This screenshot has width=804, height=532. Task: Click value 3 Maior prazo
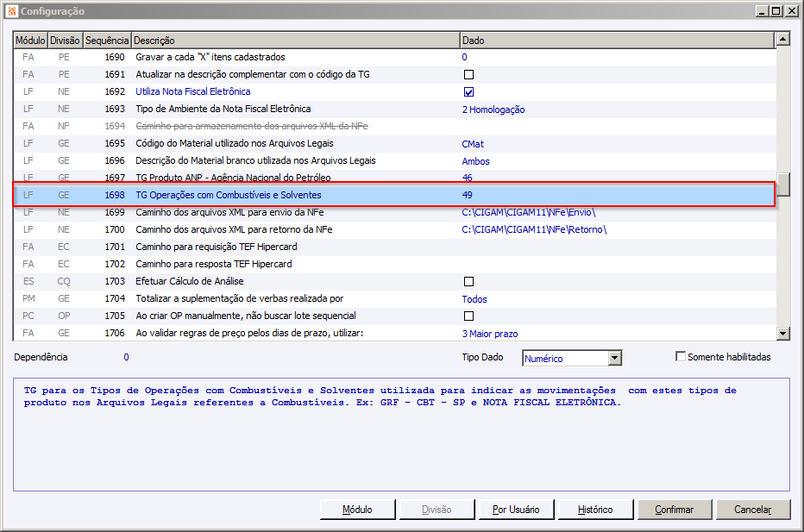click(x=490, y=334)
